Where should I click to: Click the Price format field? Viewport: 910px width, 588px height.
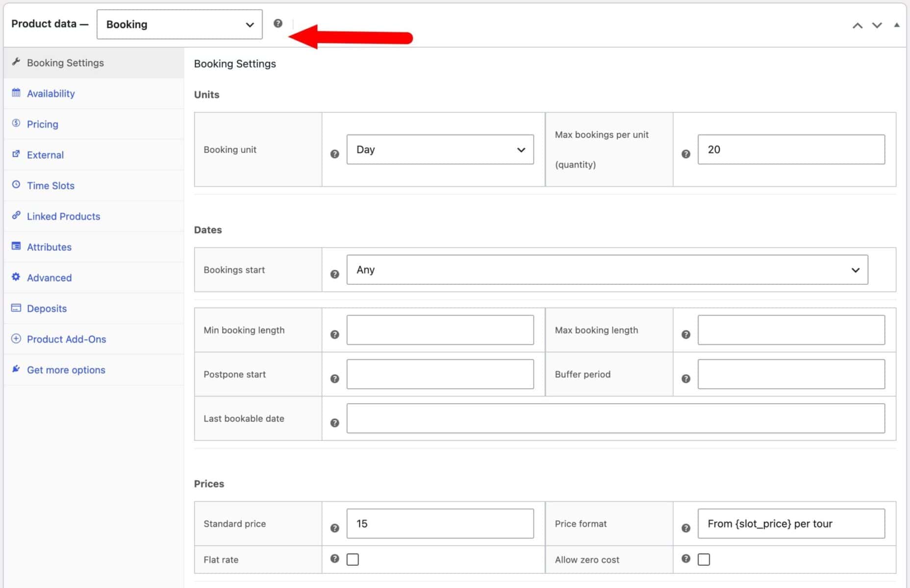(791, 523)
